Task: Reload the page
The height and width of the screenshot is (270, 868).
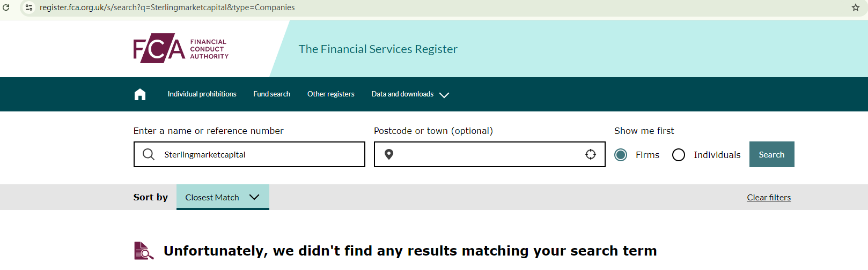Action: 6,7
